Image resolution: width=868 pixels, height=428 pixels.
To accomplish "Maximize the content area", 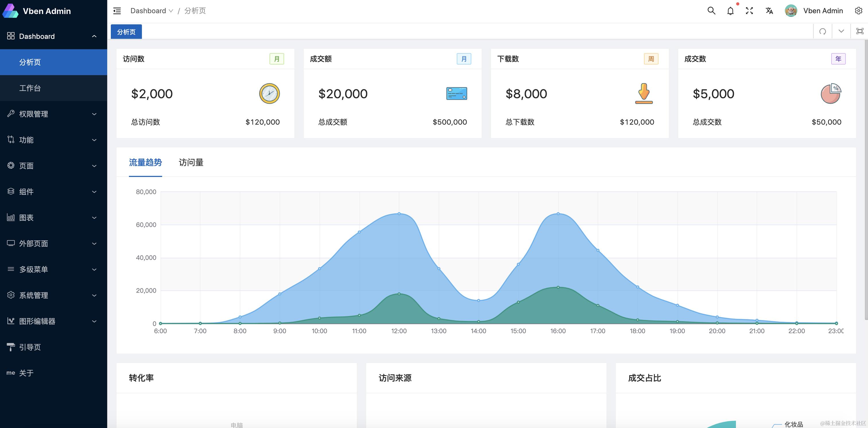I will tap(860, 30).
